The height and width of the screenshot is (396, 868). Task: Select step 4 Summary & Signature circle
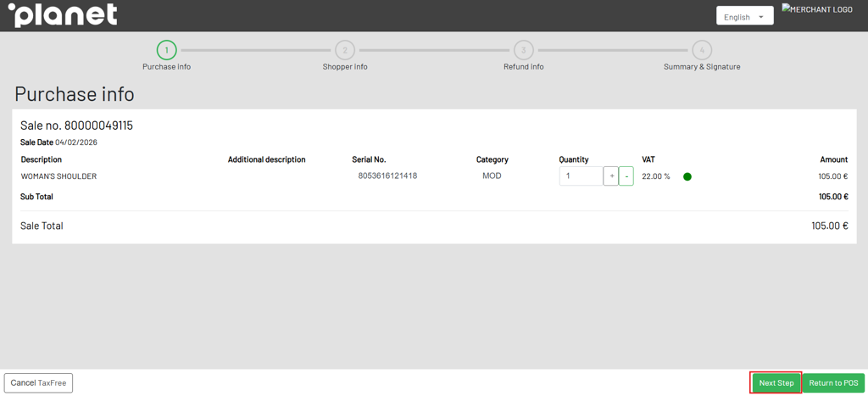[x=702, y=50]
